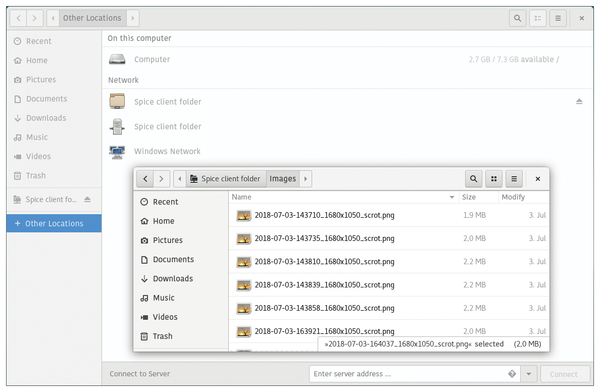The height and width of the screenshot is (392, 600).
Task: Open the recent servers dropdown arrow
Action: pyautogui.click(x=529, y=374)
